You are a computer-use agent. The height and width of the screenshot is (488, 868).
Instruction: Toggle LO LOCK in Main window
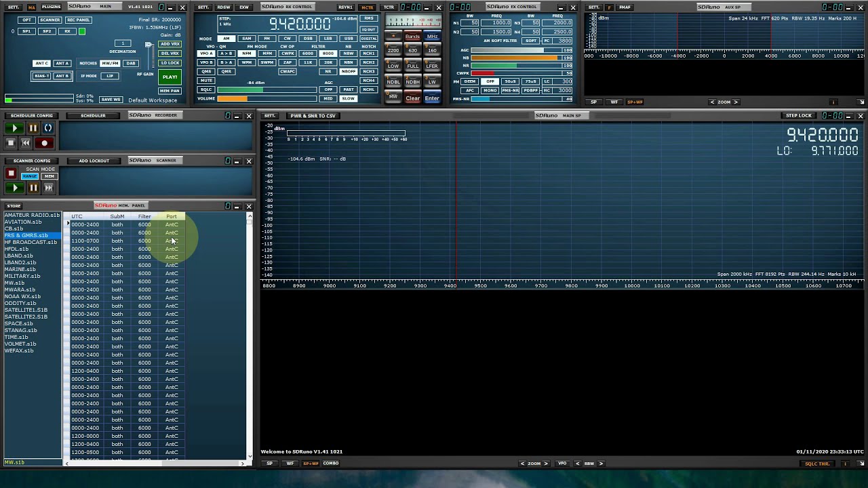point(170,63)
